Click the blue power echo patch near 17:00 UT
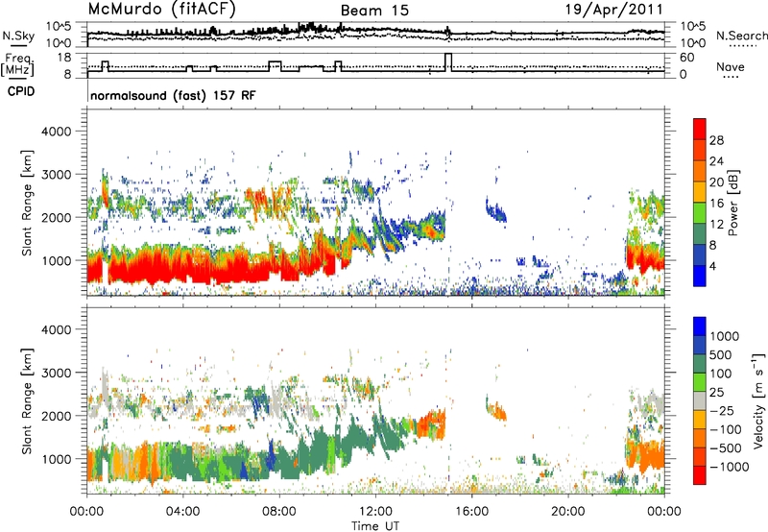This screenshot has height=532, width=768. [496, 209]
